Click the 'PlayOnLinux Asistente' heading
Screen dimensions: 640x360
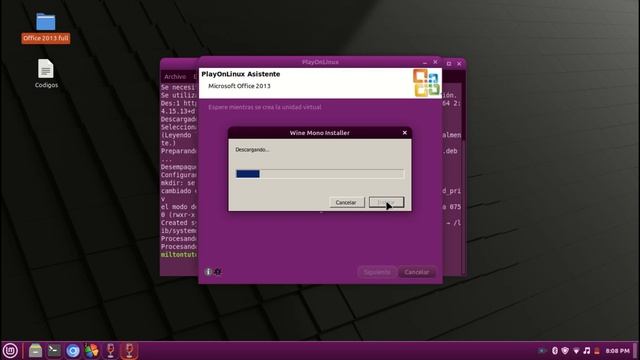[241, 74]
